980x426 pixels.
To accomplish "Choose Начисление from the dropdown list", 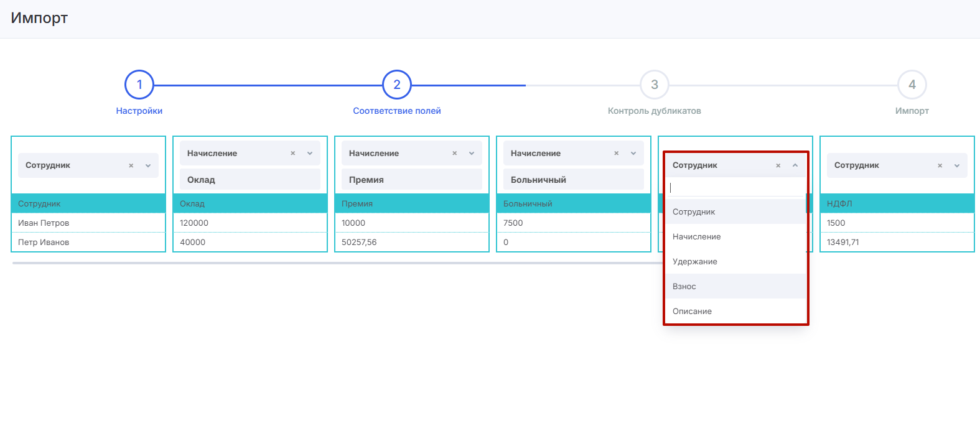I will [x=697, y=237].
